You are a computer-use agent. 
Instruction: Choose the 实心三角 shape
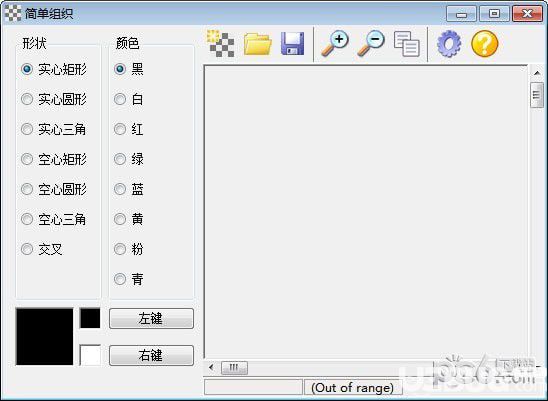coord(53,129)
